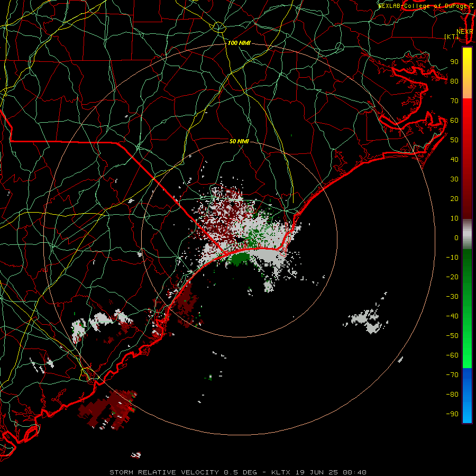Click the positive 40 scale value

click(x=454, y=160)
